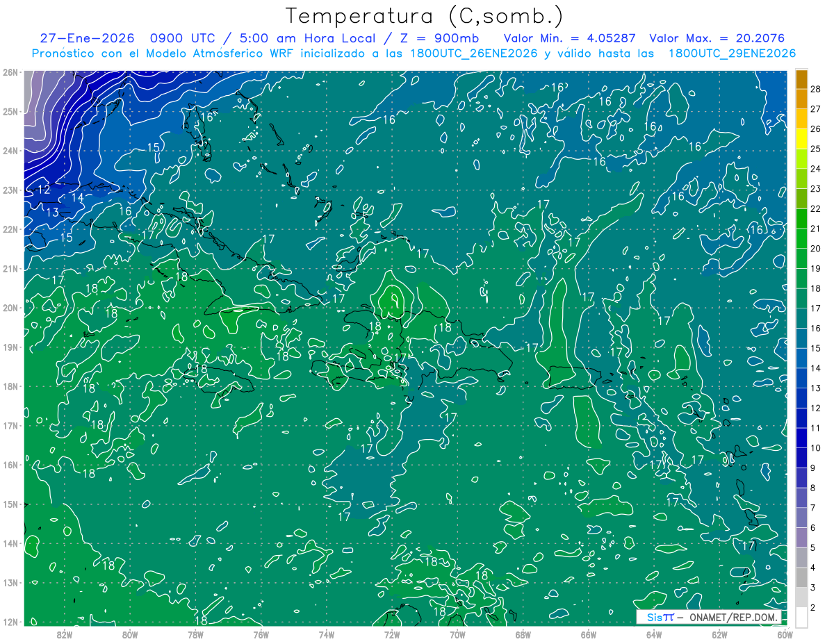Click the 80W longitude label

pos(130,634)
